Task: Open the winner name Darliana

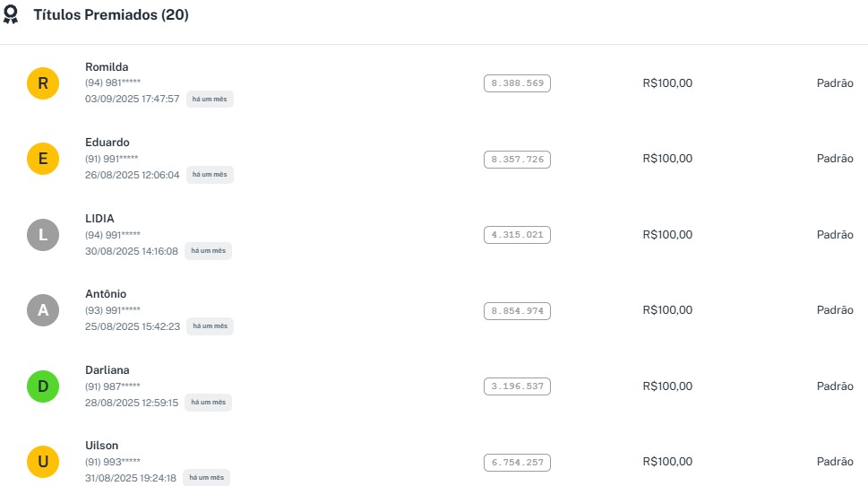Action: [107, 370]
